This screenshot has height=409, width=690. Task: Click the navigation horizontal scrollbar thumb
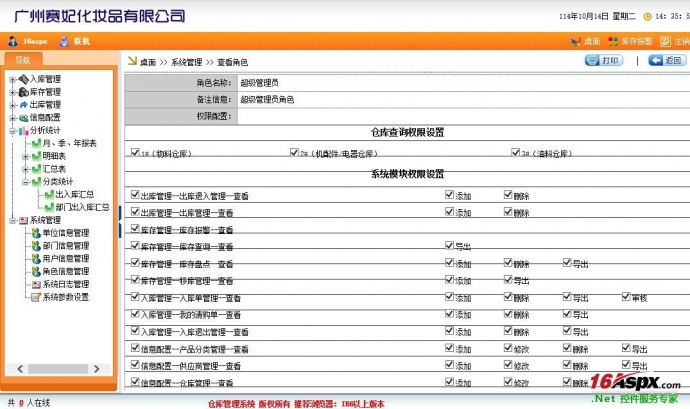coord(58,369)
